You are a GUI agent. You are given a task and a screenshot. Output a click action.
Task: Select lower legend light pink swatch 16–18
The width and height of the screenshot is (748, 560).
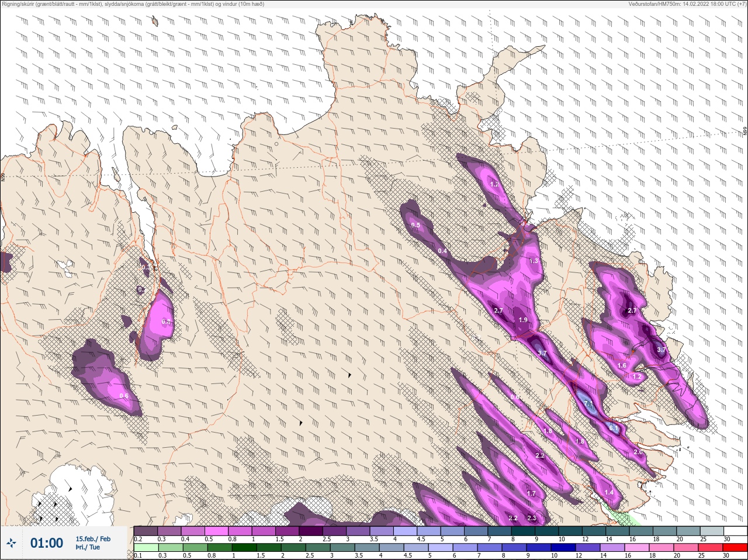click(636, 548)
